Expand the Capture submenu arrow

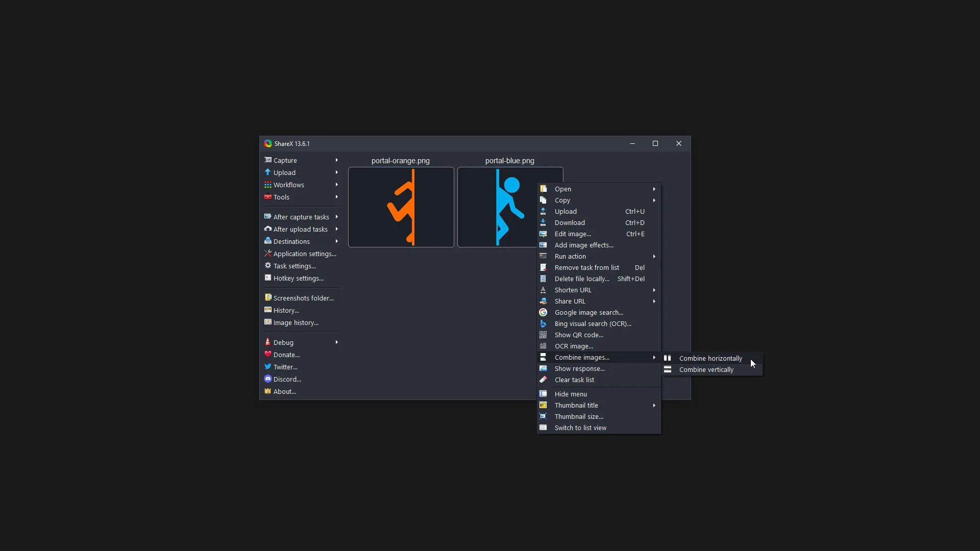pyautogui.click(x=336, y=160)
